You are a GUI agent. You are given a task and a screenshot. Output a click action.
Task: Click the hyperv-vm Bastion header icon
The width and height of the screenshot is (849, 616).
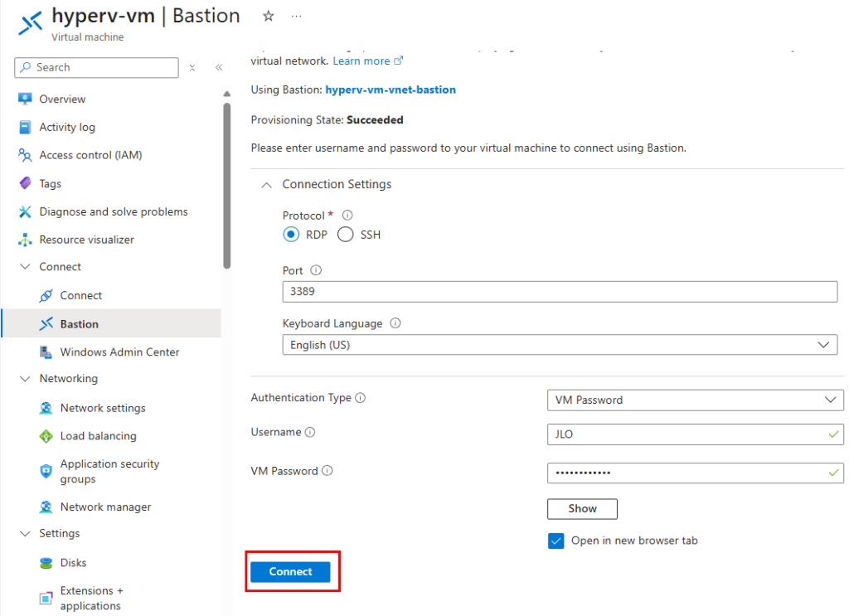click(x=31, y=23)
